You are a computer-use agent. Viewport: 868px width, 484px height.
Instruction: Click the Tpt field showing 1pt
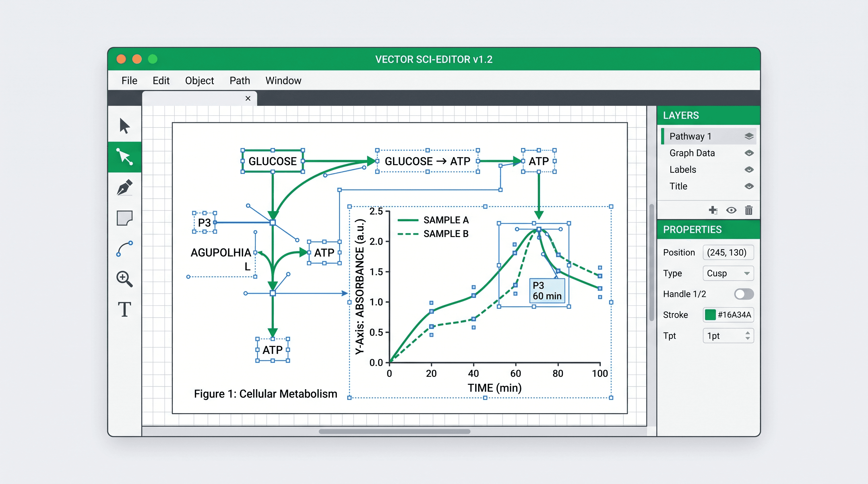click(728, 336)
